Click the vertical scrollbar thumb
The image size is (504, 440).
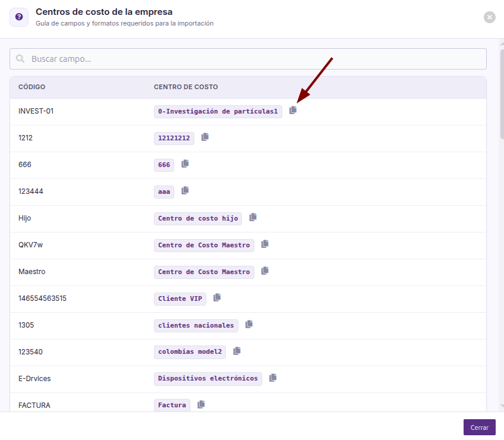pos(502,94)
